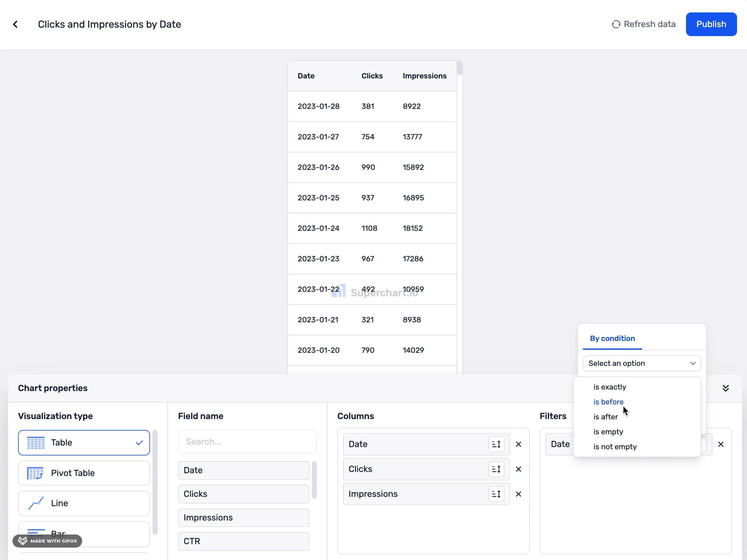Screen dimensions: 747x560
Task: Choose the 'is not empty' condition
Action: click(x=615, y=446)
